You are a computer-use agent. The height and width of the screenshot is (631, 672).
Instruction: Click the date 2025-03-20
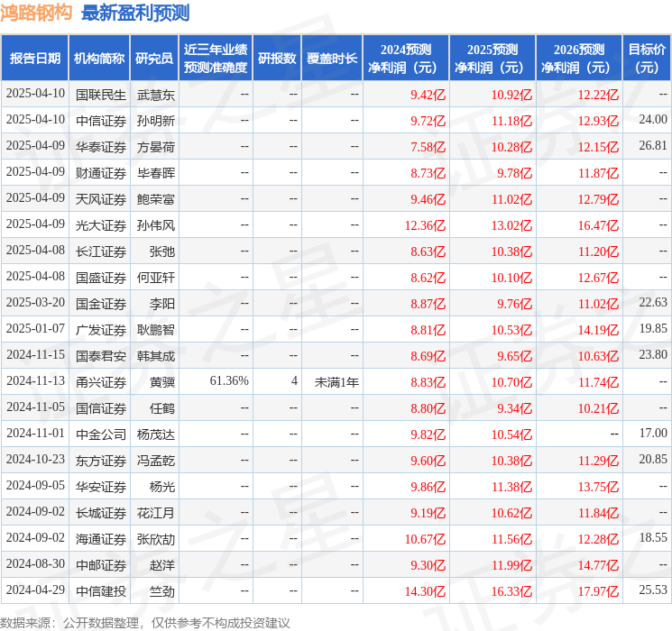pyautogui.click(x=35, y=302)
